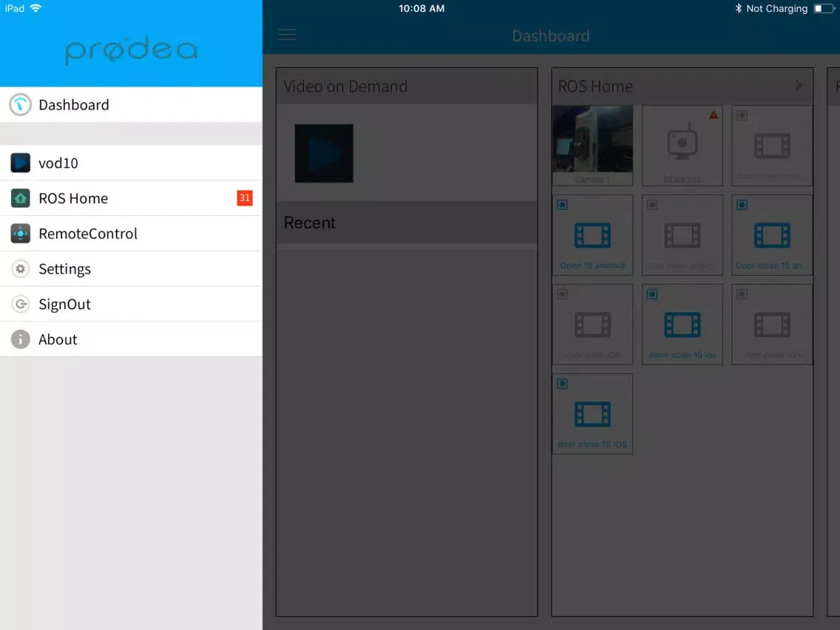This screenshot has height=630, width=840.
Task: Tap the dorm open 15 ios label
Action: (x=682, y=355)
